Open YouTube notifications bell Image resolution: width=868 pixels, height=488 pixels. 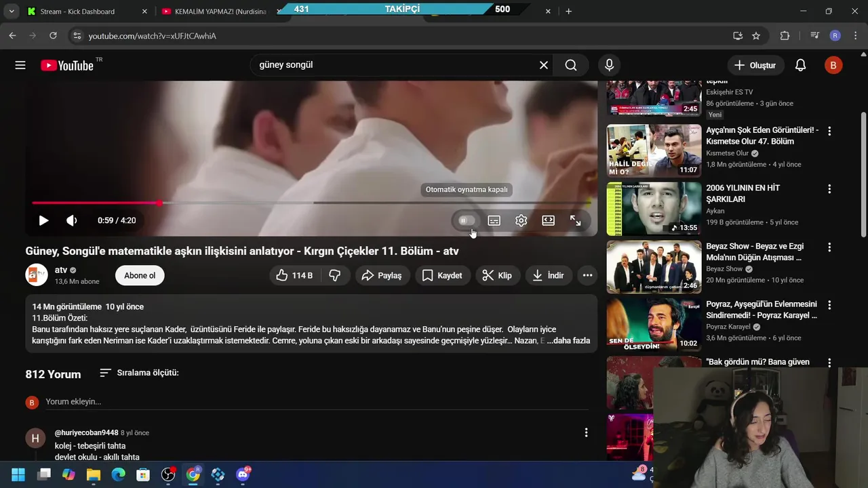coord(800,65)
